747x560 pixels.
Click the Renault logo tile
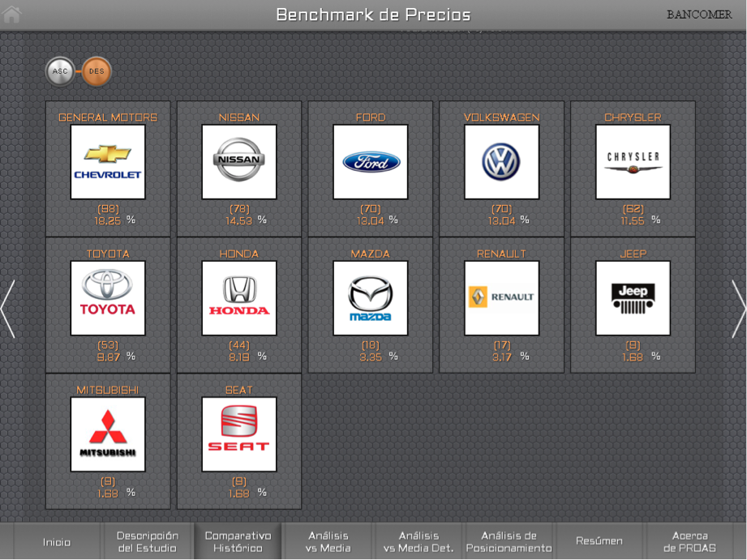point(501,298)
